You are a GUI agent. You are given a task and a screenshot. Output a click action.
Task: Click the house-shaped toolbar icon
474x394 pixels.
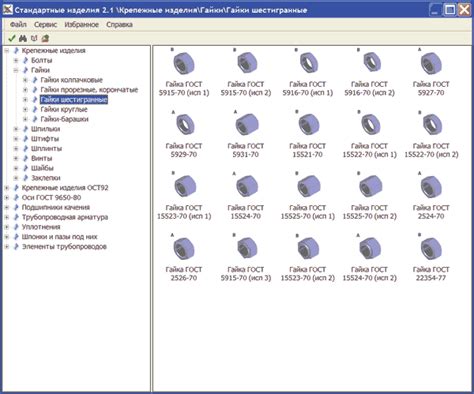[x=45, y=38]
